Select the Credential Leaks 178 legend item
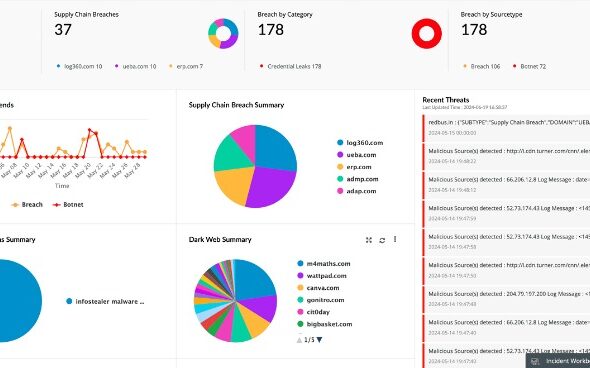 point(290,66)
